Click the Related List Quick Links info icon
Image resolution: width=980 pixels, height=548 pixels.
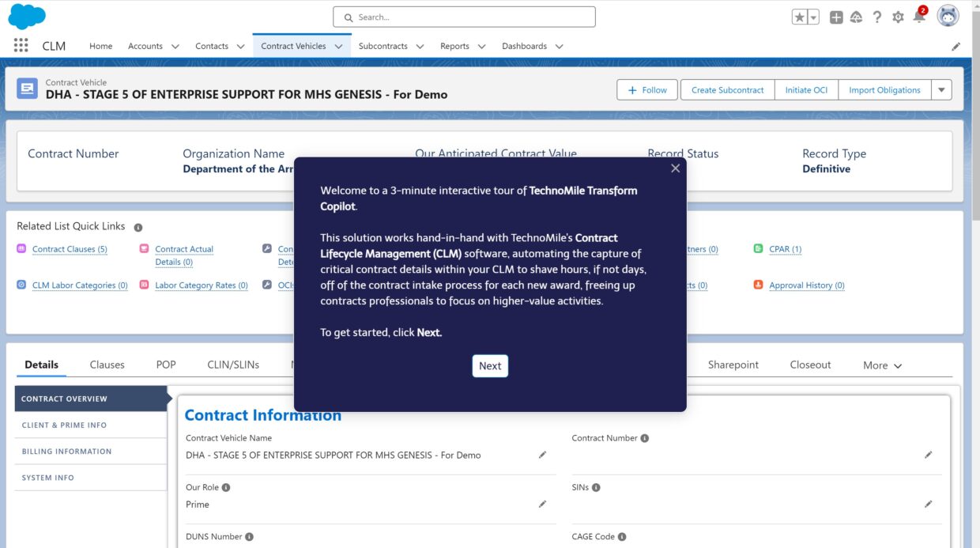[138, 227]
